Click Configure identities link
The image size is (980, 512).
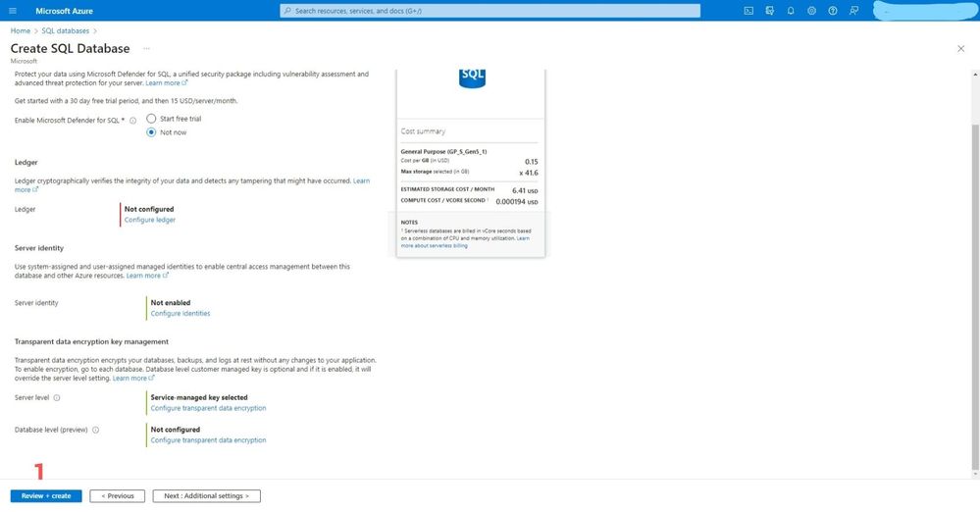click(180, 314)
